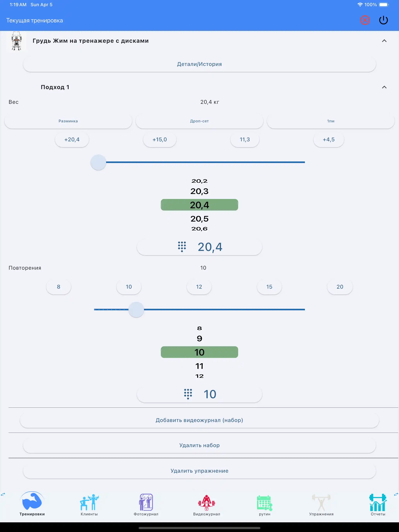Open the Фотожурнал tab icon
The height and width of the screenshot is (532, 399).
point(146,502)
